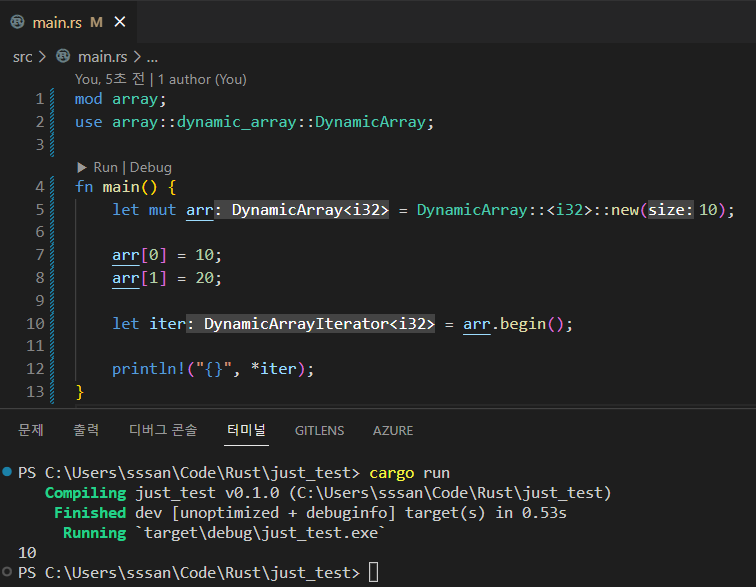Open the AZURE panel tab

pos(393,430)
